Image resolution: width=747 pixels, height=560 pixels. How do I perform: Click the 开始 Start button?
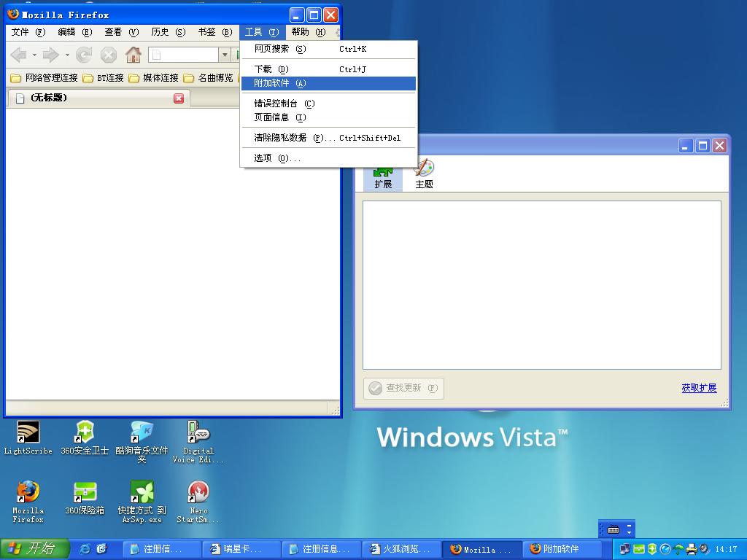click(x=35, y=548)
